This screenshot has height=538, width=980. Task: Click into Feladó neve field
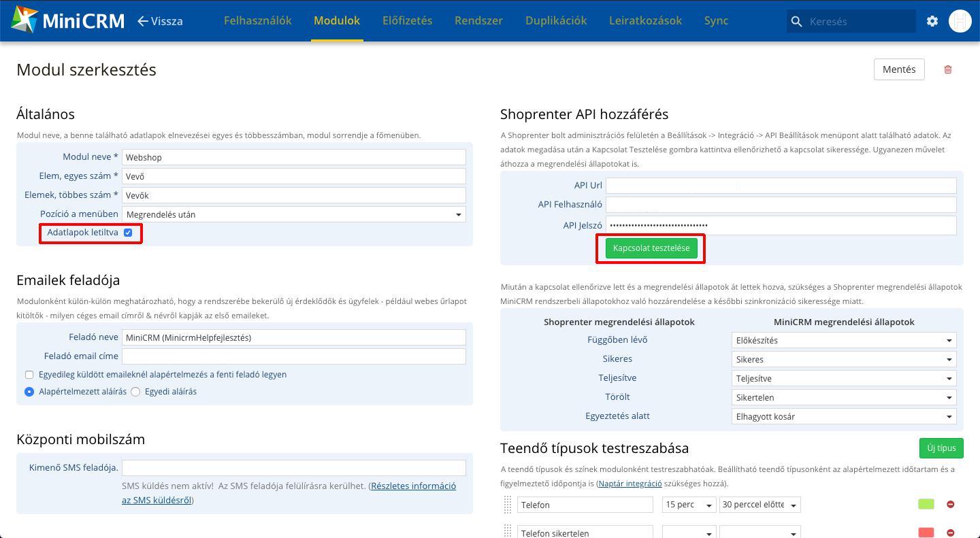pyautogui.click(x=294, y=337)
